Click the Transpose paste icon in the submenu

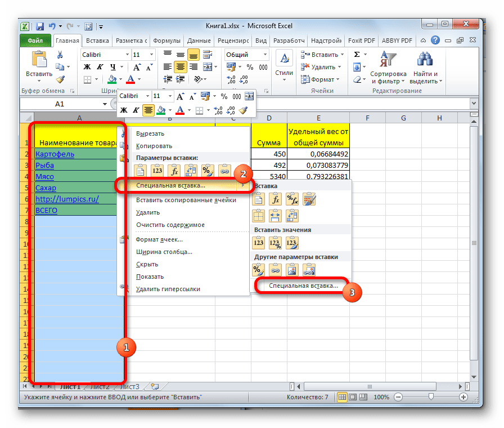(x=292, y=215)
